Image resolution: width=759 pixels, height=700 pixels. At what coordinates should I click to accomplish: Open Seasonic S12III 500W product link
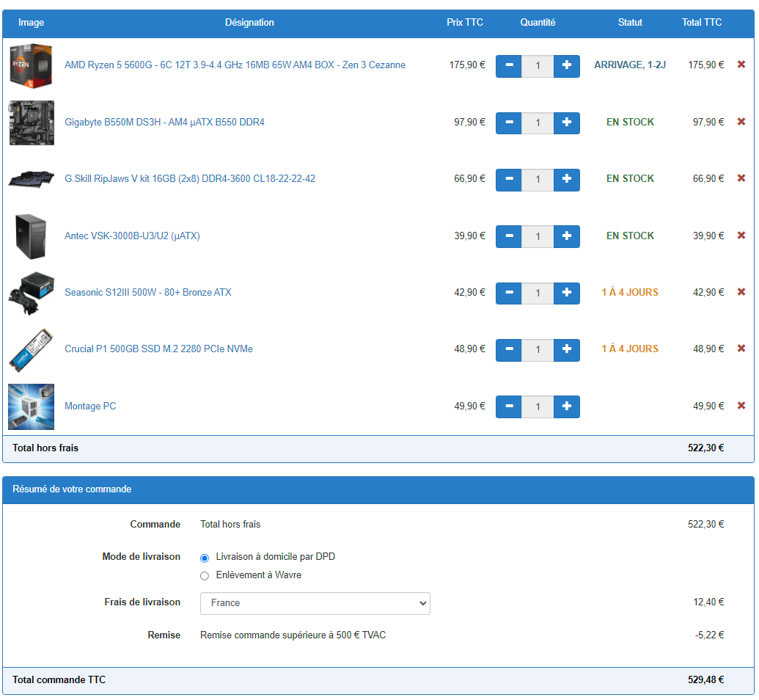tap(148, 293)
